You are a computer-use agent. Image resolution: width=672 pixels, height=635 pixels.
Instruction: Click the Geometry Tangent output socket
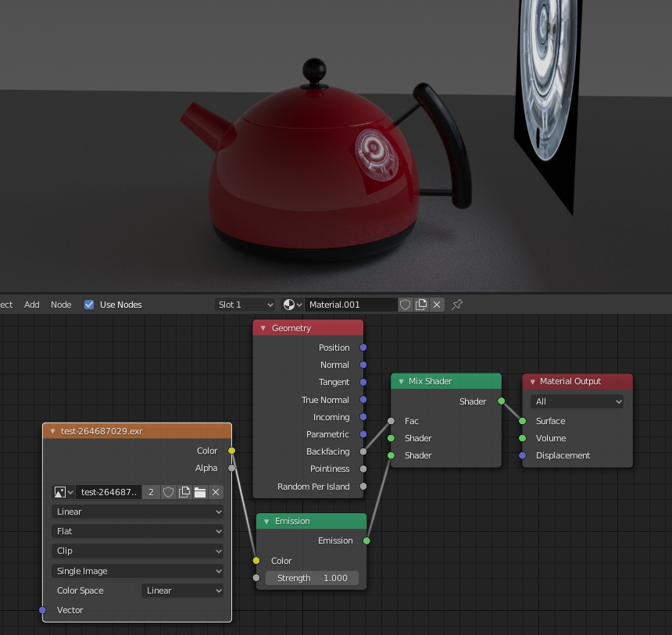(363, 382)
